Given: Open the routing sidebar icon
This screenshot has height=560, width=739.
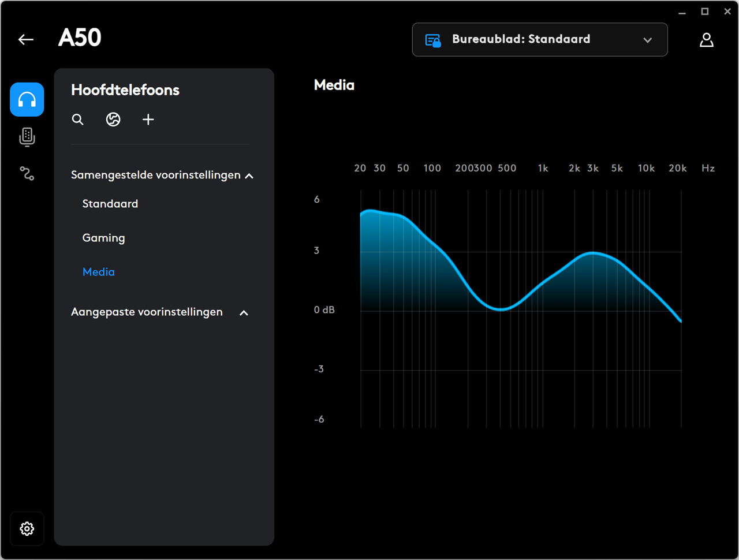Looking at the screenshot, I should point(27,173).
